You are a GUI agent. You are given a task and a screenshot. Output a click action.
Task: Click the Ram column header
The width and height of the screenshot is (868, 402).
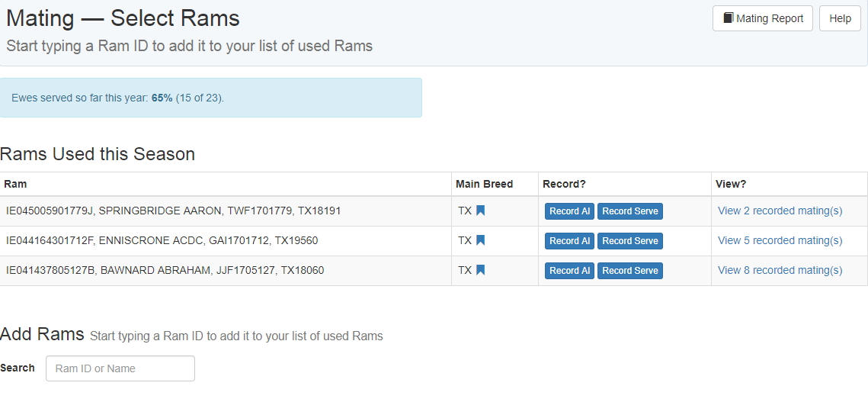[x=15, y=184]
